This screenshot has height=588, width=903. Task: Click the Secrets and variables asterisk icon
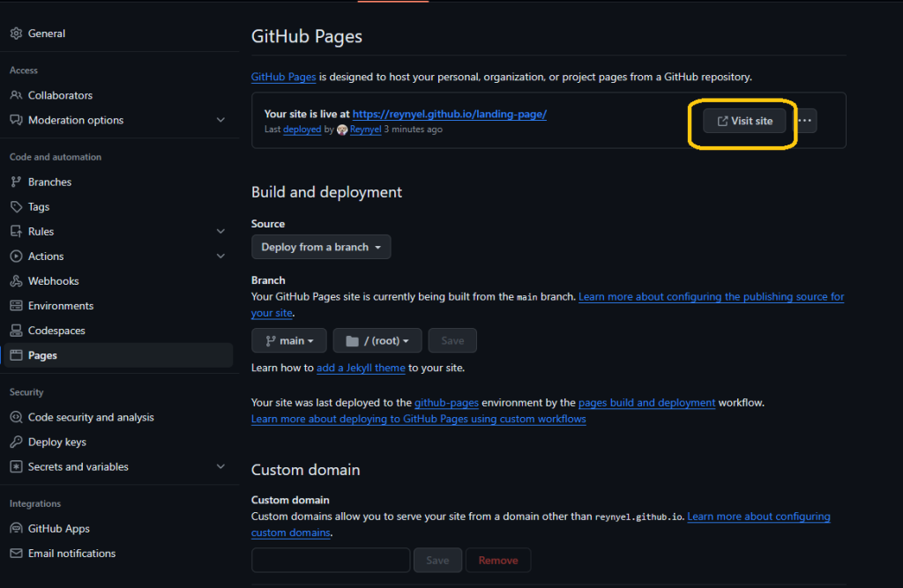[x=16, y=466]
